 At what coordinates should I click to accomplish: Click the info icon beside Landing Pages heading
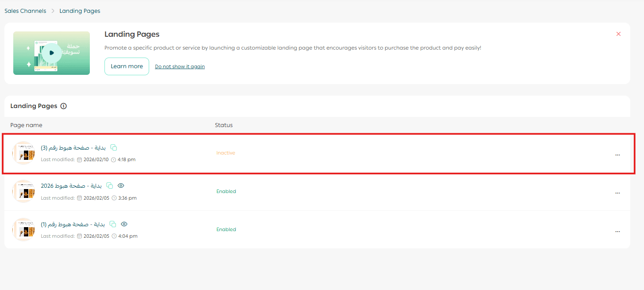coord(63,106)
